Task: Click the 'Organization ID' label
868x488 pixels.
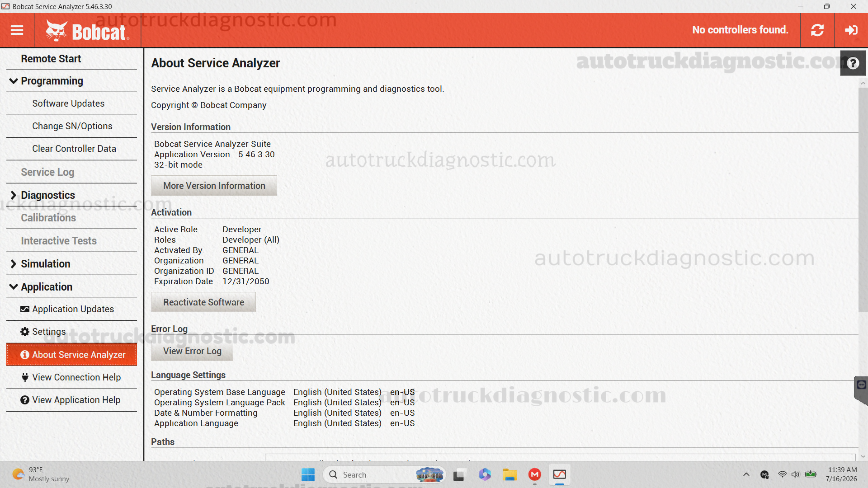Action: coord(184,271)
